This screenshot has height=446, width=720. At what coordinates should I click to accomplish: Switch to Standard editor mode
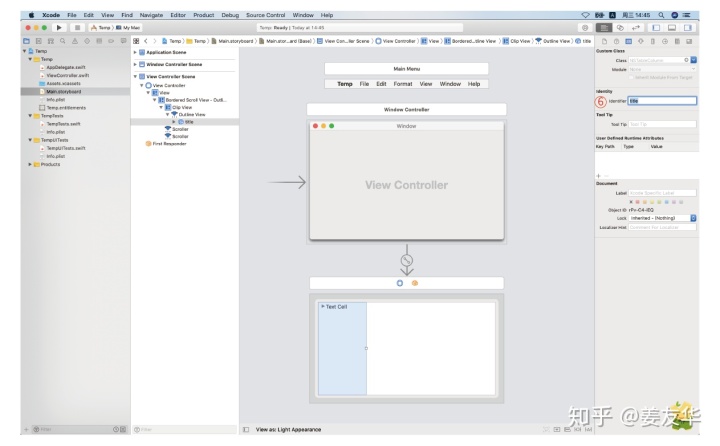point(604,28)
